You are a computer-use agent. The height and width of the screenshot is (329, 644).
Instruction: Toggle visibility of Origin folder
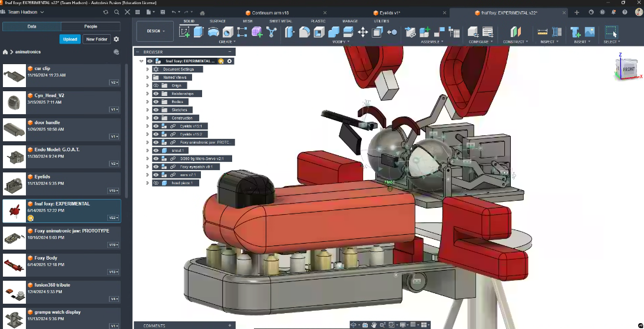[156, 85]
